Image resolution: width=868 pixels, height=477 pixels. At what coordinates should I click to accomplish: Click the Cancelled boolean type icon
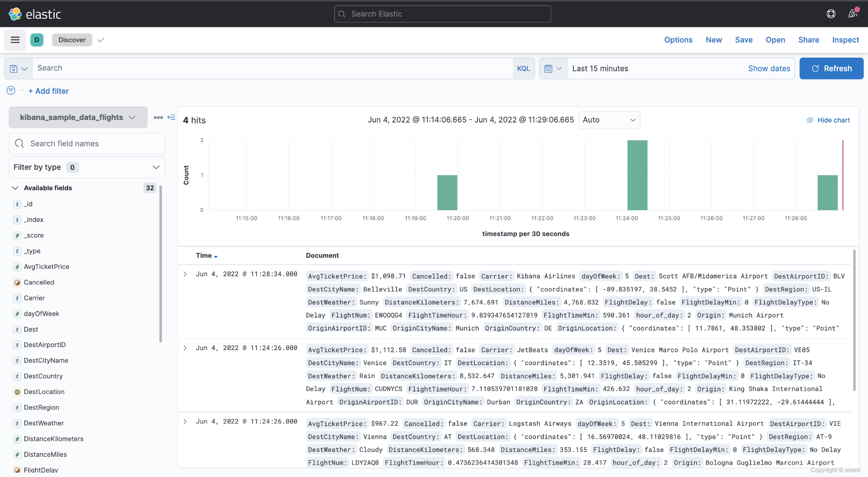[17, 282]
